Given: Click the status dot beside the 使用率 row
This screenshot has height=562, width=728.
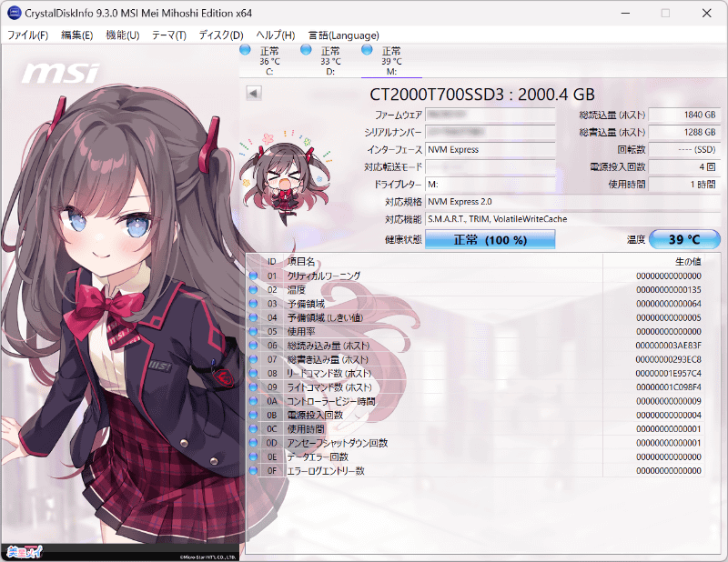Looking at the screenshot, I should (251, 331).
